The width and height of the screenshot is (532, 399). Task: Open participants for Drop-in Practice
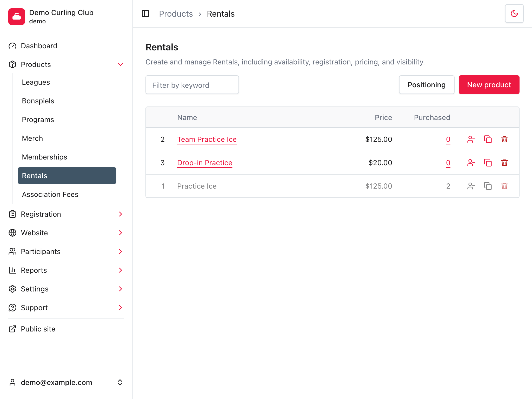pyautogui.click(x=471, y=163)
